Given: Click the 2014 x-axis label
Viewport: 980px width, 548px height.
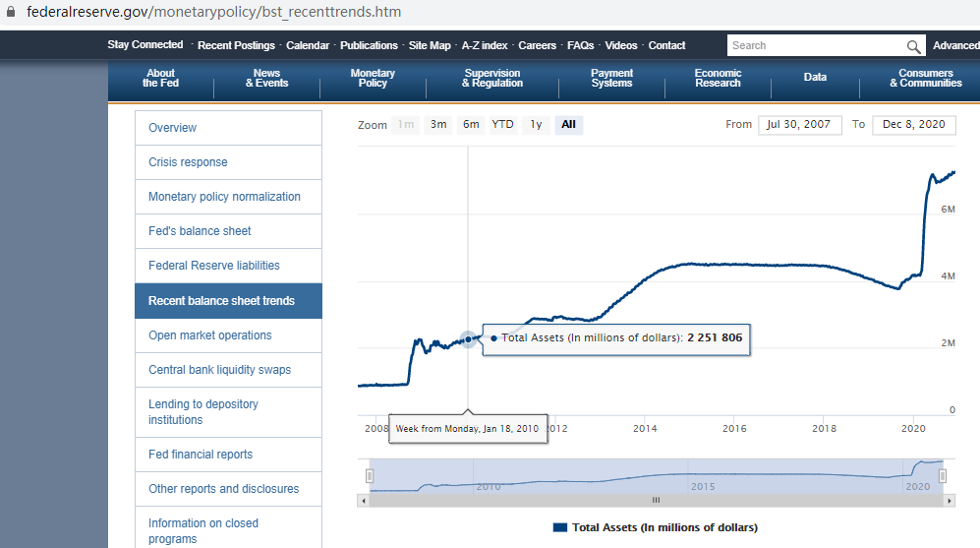Looking at the screenshot, I should click(x=645, y=429).
